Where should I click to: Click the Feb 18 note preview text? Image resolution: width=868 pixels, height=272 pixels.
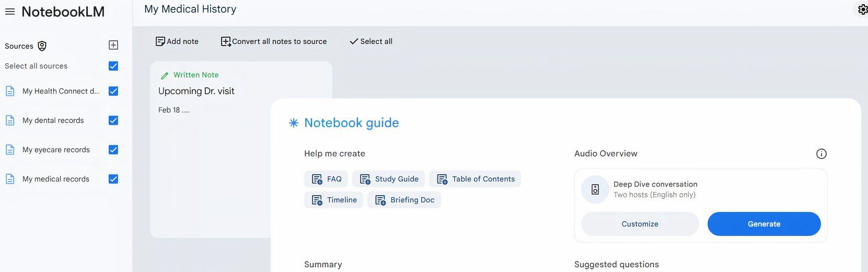coord(174,110)
